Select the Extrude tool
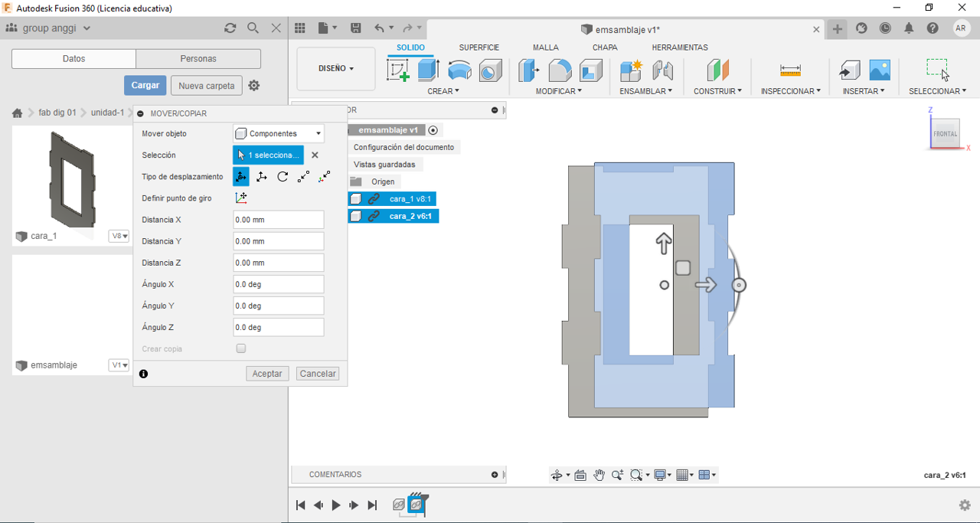980x523 pixels. point(427,70)
